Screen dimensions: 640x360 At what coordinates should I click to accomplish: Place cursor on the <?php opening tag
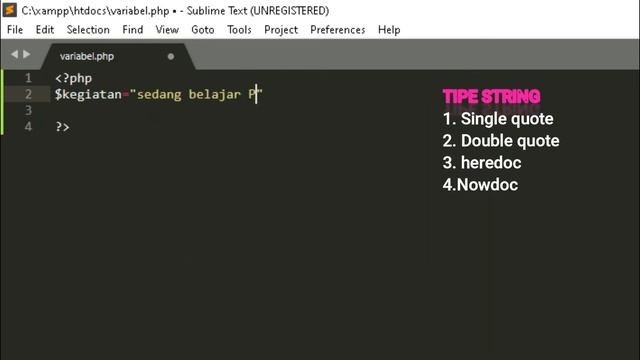point(74,78)
